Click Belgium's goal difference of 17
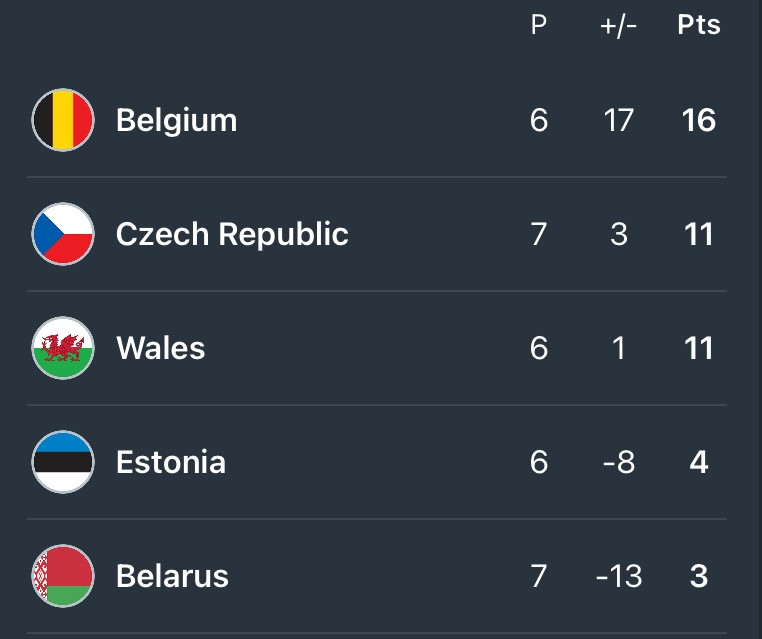 [619, 120]
